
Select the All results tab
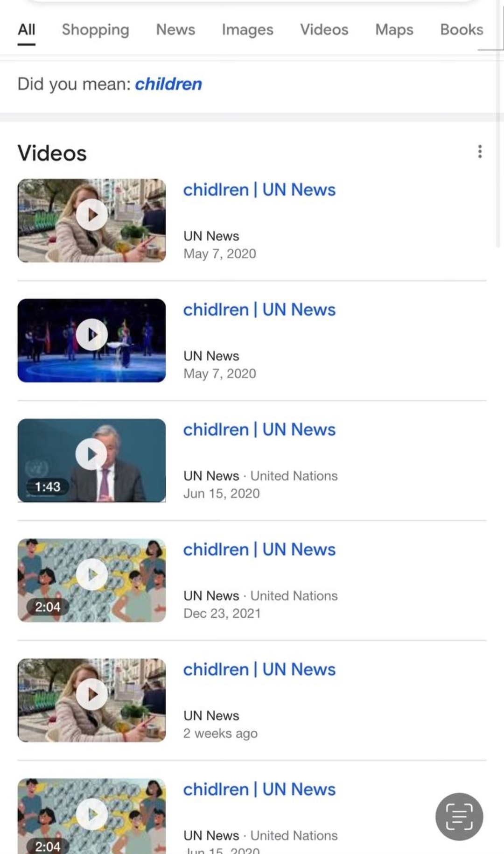[x=27, y=29]
